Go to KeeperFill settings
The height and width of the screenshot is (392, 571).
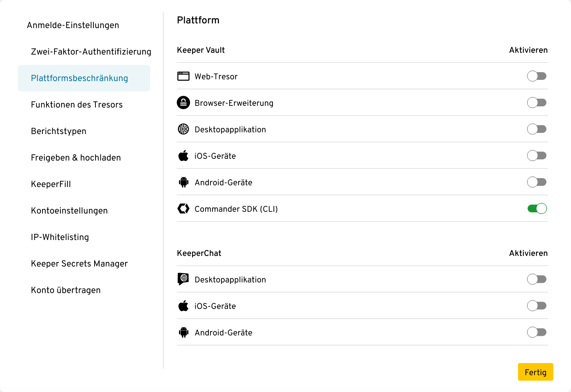(x=51, y=184)
